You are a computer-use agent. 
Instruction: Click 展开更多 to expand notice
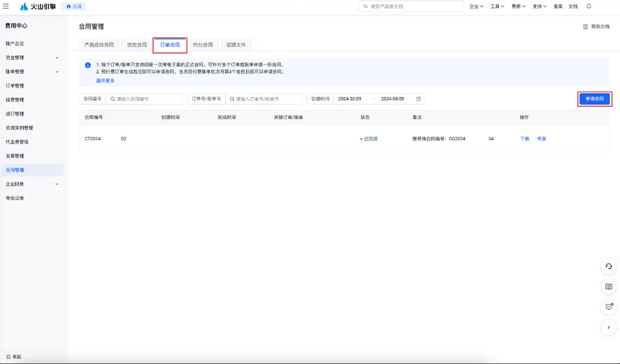click(x=105, y=81)
